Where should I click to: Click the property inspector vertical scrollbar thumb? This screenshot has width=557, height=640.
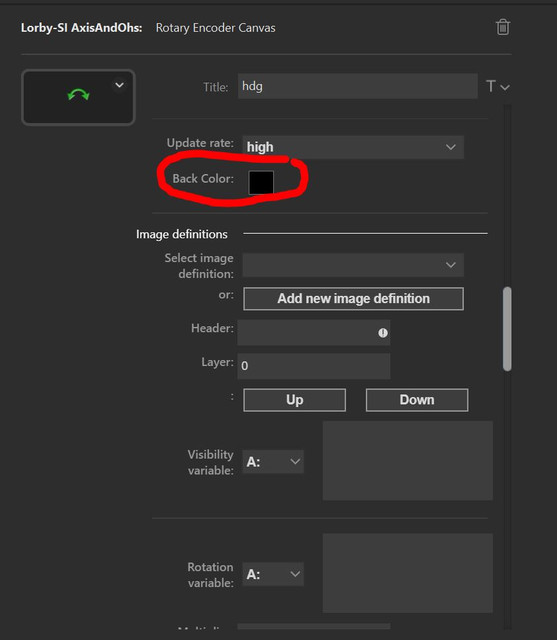pyautogui.click(x=507, y=329)
